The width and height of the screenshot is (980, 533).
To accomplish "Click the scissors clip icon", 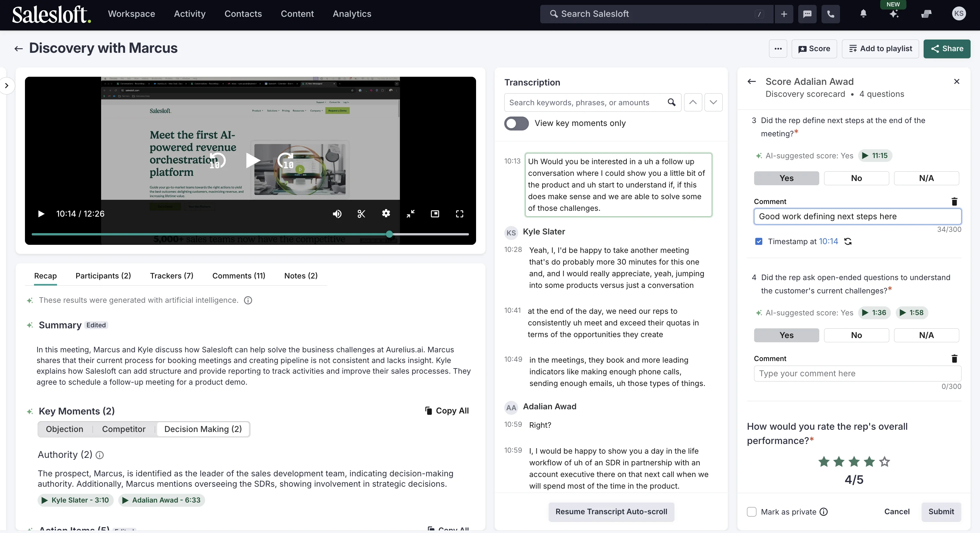I will [361, 214].
